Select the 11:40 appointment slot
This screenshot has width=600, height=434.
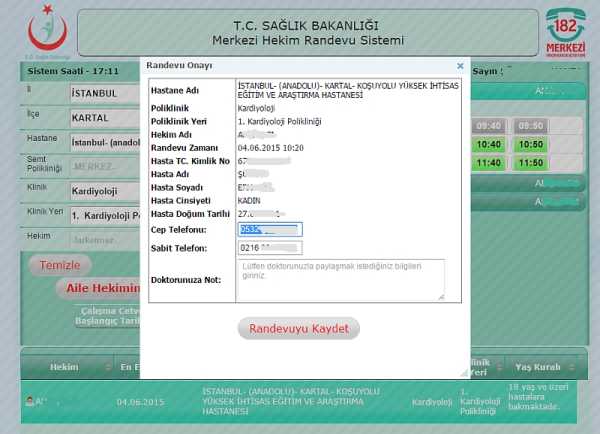tap(489, 163)
